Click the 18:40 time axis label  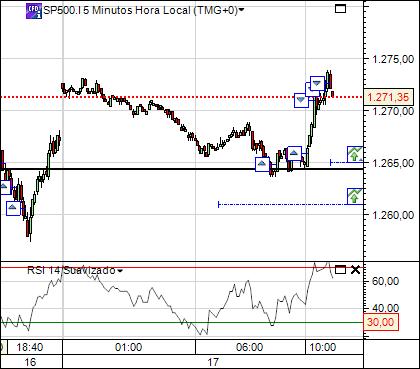point(29,347)
